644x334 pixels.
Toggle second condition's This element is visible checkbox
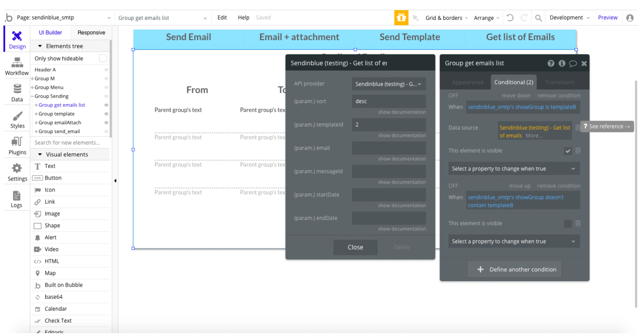568,224
